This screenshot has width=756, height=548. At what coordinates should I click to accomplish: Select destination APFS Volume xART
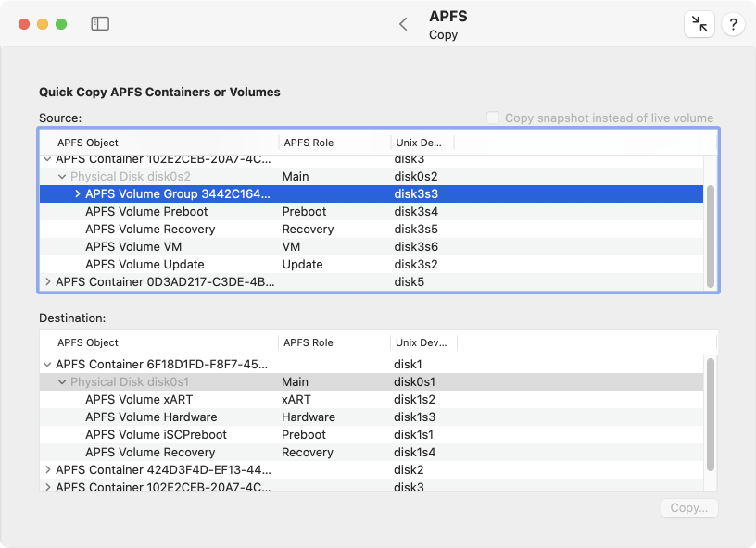click(x=372, y=399)
